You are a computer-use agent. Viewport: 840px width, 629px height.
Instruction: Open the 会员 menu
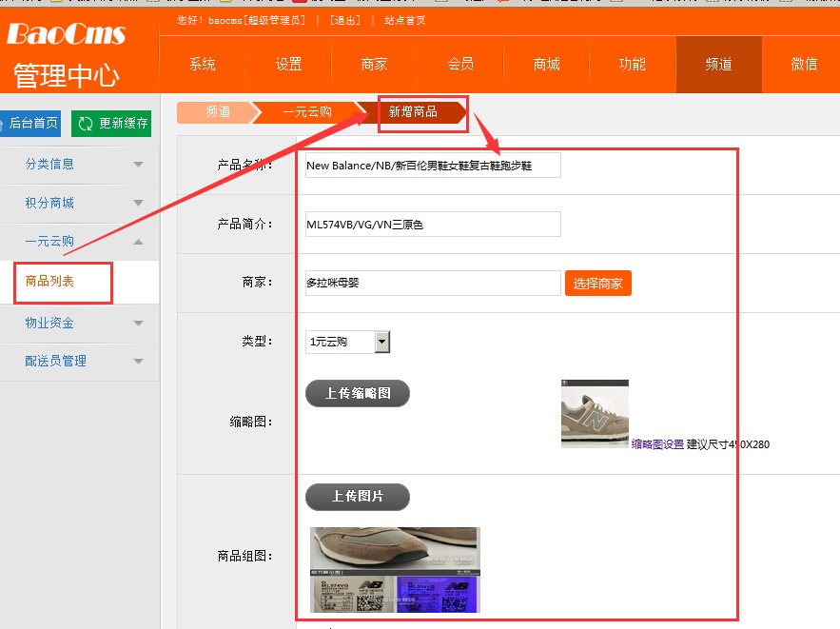pos(460,65)
